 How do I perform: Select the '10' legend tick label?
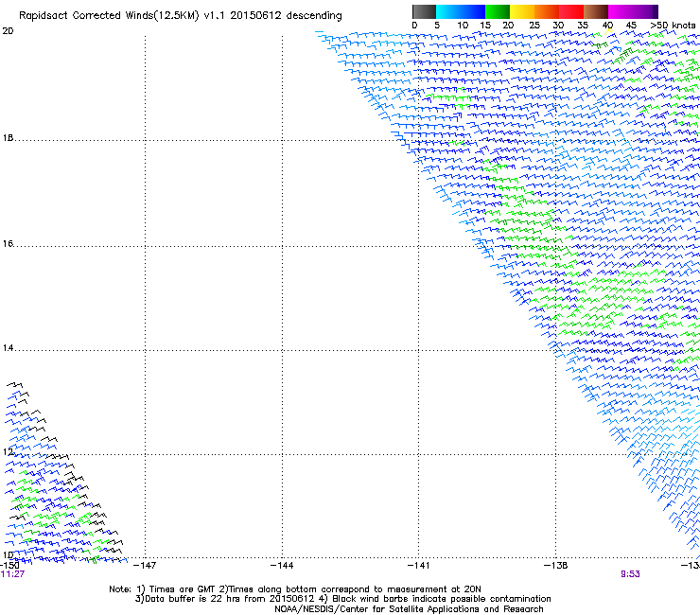click(463, 25)
